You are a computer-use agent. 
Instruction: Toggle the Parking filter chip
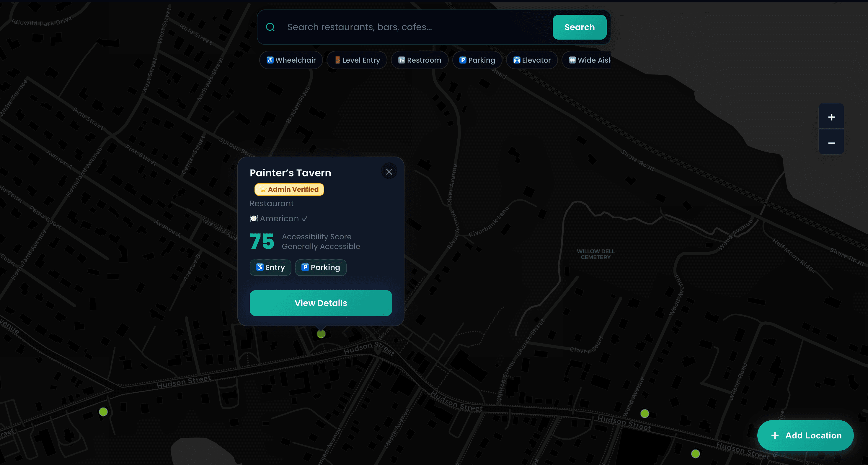click(x=477, y=60)
